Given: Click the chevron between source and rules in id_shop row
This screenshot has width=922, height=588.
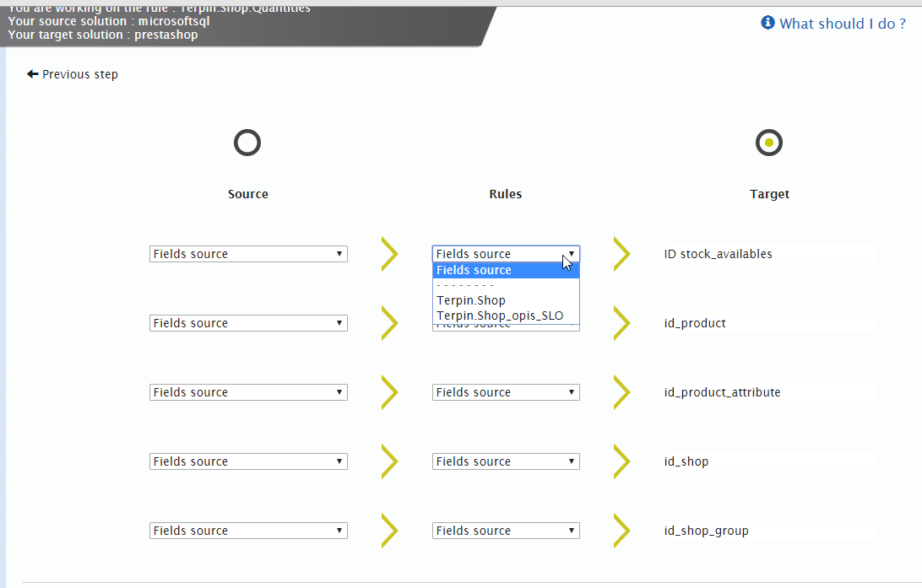Looking at the screenshot, I should pos(389,461).
